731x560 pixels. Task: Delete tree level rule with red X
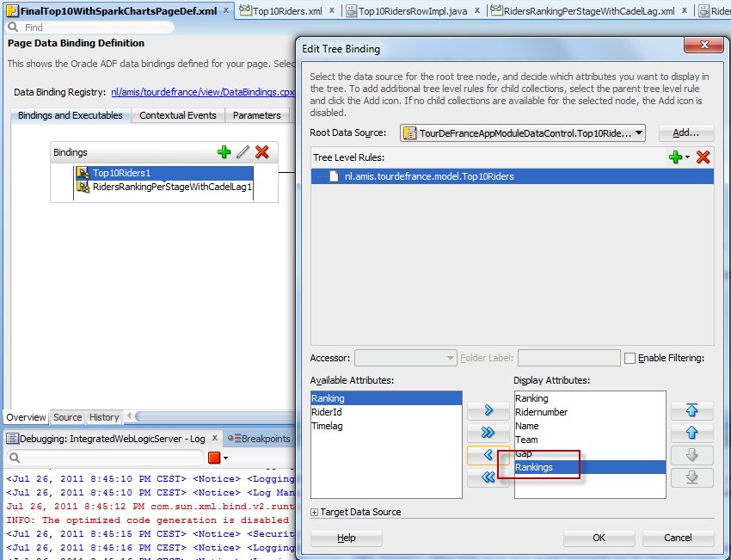click(x=703, y=157)
